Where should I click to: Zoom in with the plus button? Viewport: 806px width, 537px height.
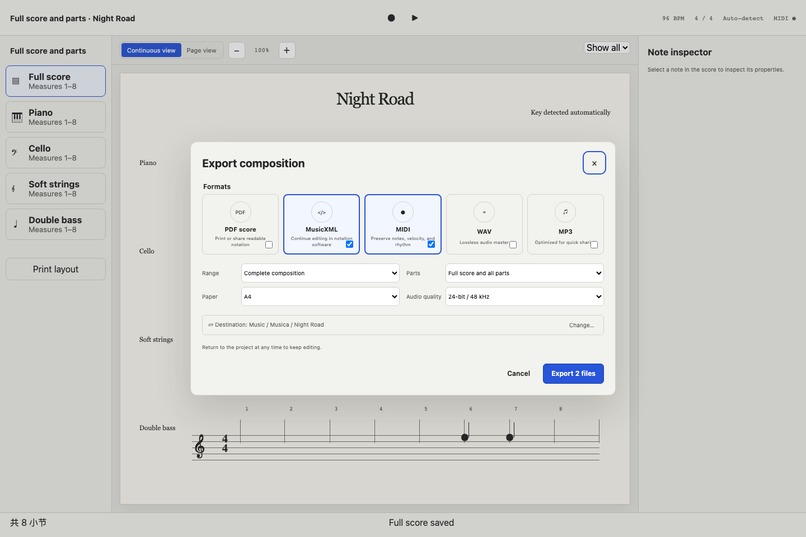287,50
